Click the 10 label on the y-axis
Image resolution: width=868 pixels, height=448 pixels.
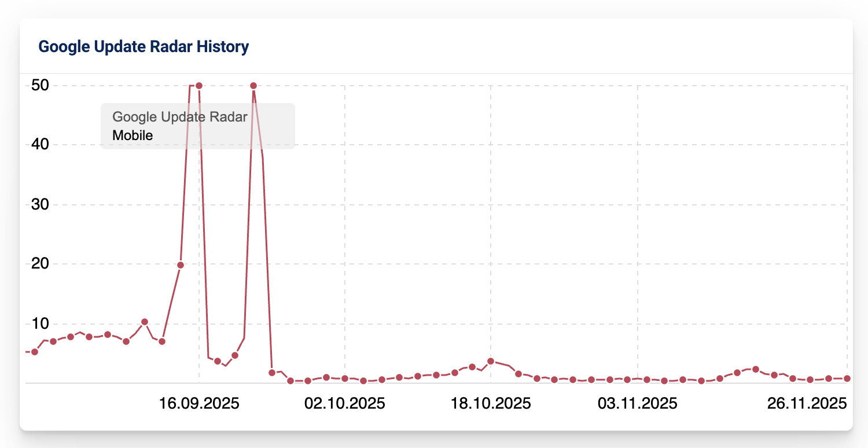tap(39, 324)
